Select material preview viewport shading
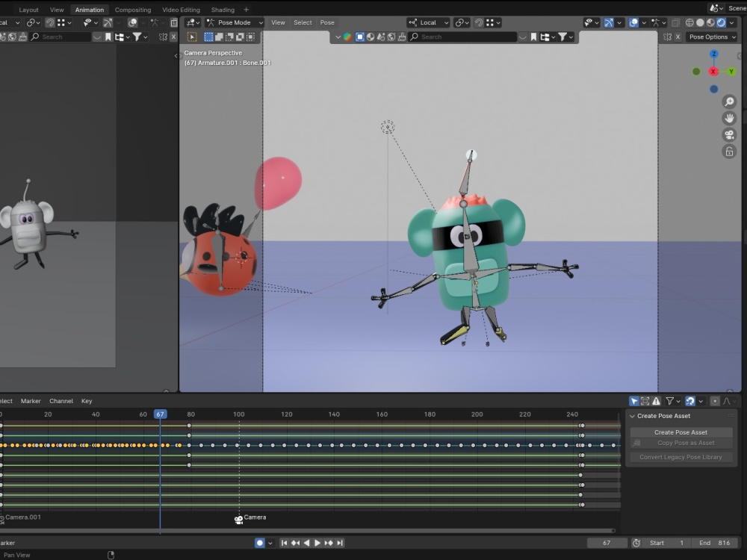This screenshot has height=560, width=747. 710,22
